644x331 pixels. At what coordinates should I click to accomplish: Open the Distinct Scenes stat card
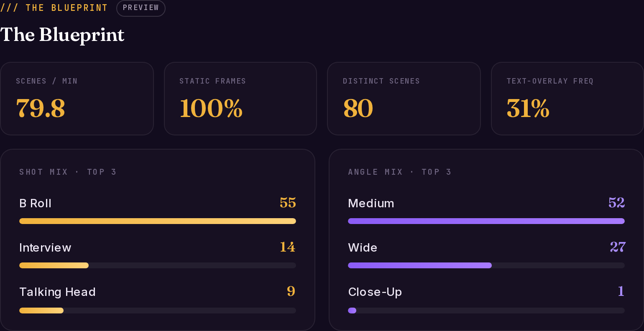point(404,99)
